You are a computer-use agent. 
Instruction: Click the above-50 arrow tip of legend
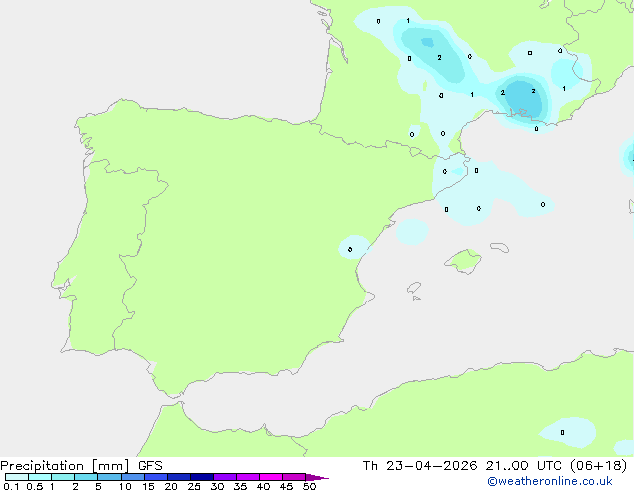(x=317, y=477)
